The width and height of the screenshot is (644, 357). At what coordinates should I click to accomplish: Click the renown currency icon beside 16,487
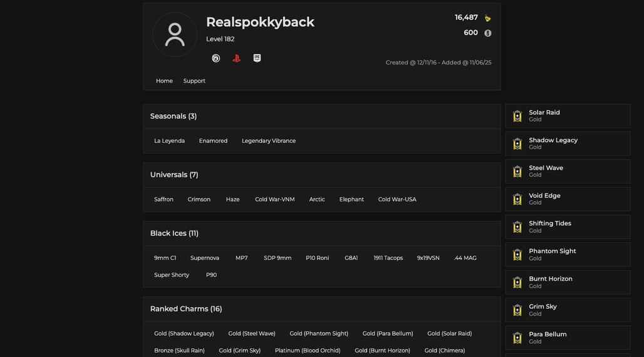[487, 18]
